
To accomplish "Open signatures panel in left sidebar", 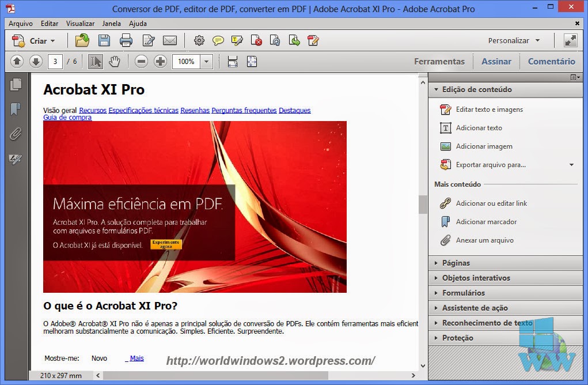I will pyautogui.click(x=16, y=159).
